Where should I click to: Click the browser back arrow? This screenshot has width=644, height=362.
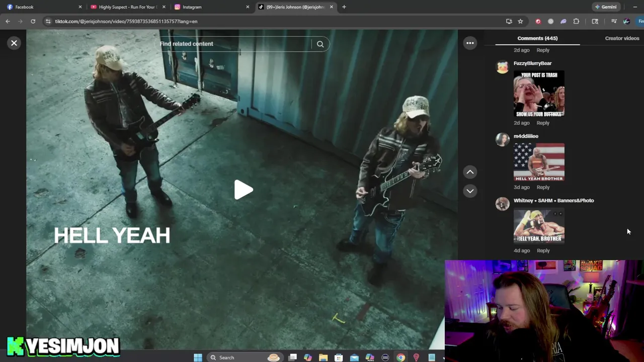pos(8,22)
